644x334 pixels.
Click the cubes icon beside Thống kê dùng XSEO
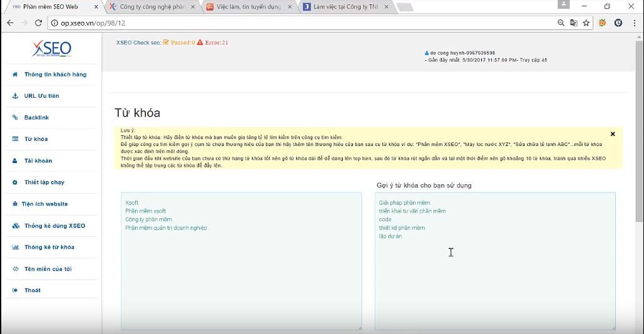(16, 226)
